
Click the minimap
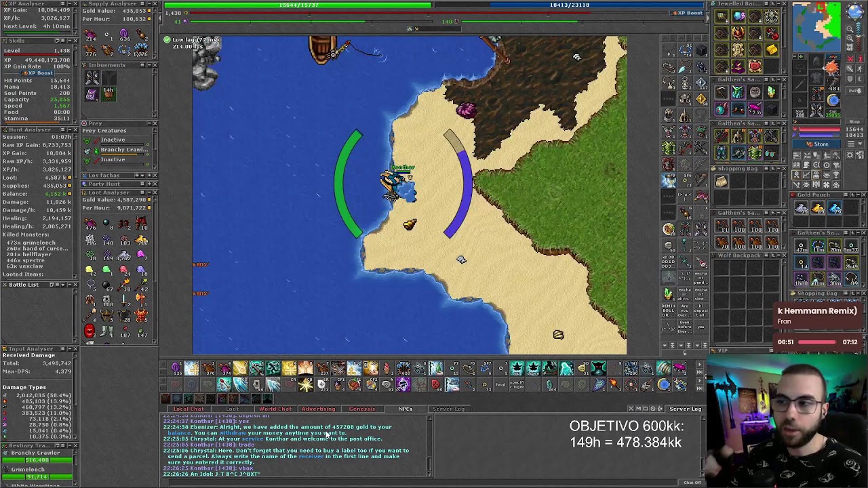tap(816, 26)
